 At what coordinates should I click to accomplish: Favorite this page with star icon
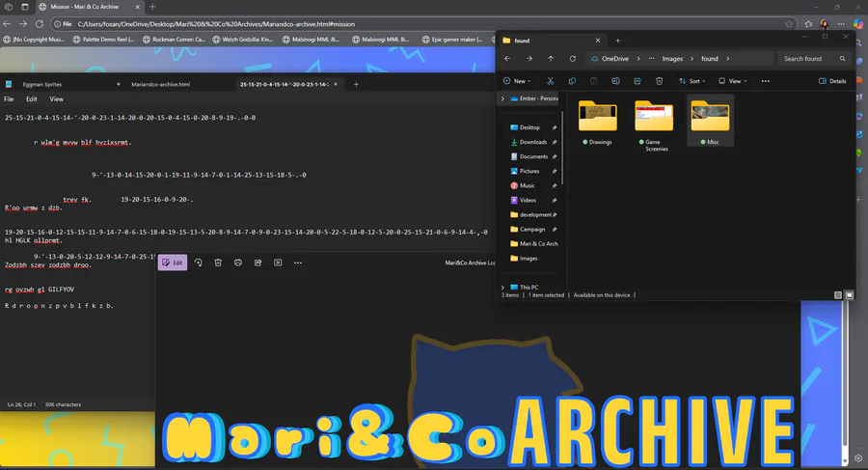[x=789, y=24]
